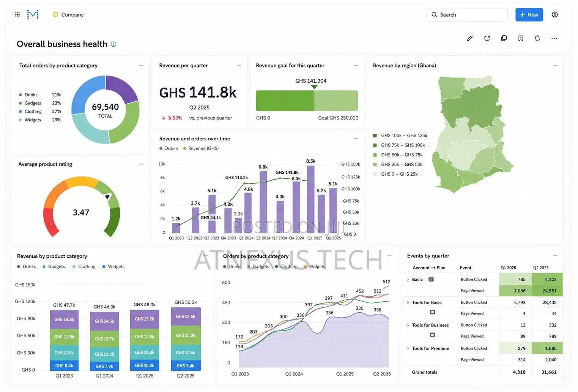Click the revenue goal progress bar

pos(307,101)
